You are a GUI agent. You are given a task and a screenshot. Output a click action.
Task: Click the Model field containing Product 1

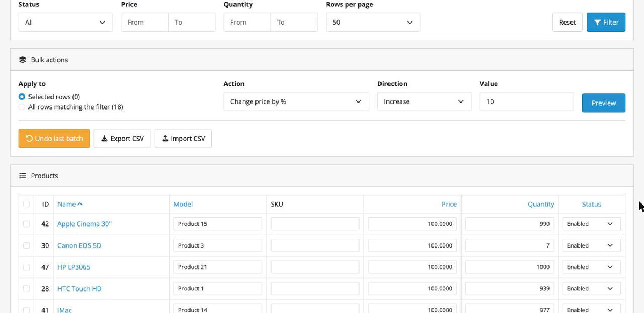tap(218, 288)
